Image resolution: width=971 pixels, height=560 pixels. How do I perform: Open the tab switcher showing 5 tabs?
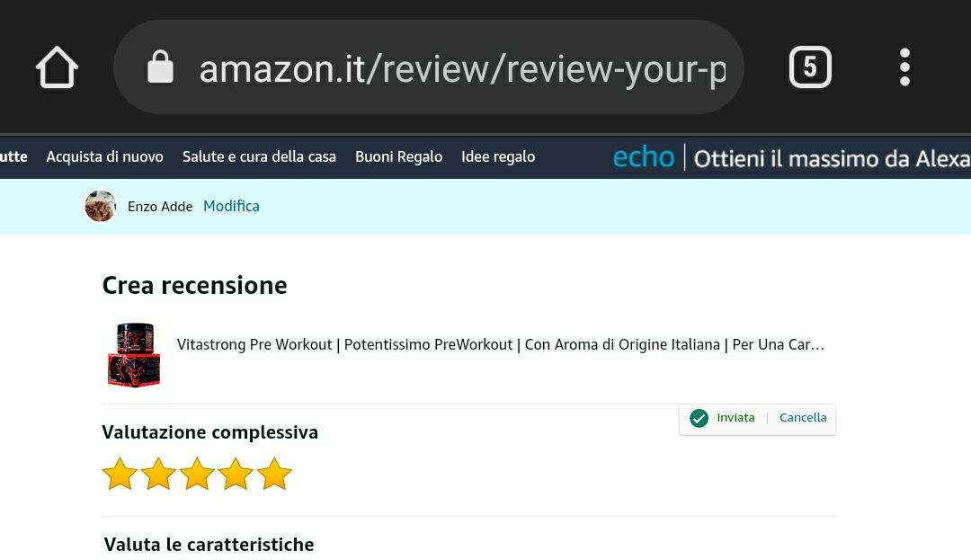[810, 67]
